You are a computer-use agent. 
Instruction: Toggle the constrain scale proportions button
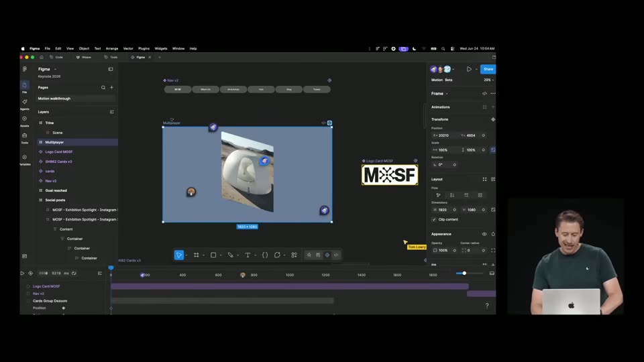click(493, 149)
